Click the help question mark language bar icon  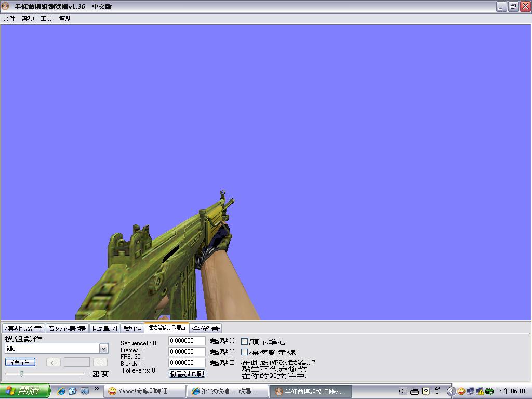(426, 391)
